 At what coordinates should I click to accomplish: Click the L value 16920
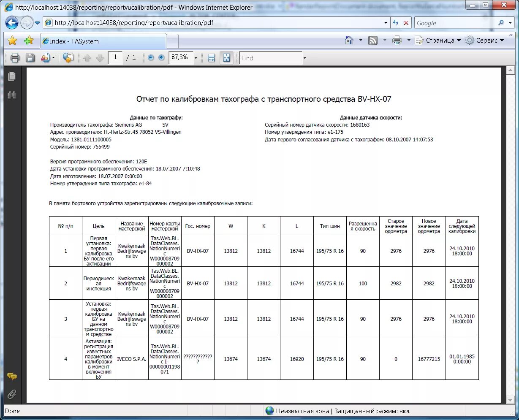pos(297,359)
